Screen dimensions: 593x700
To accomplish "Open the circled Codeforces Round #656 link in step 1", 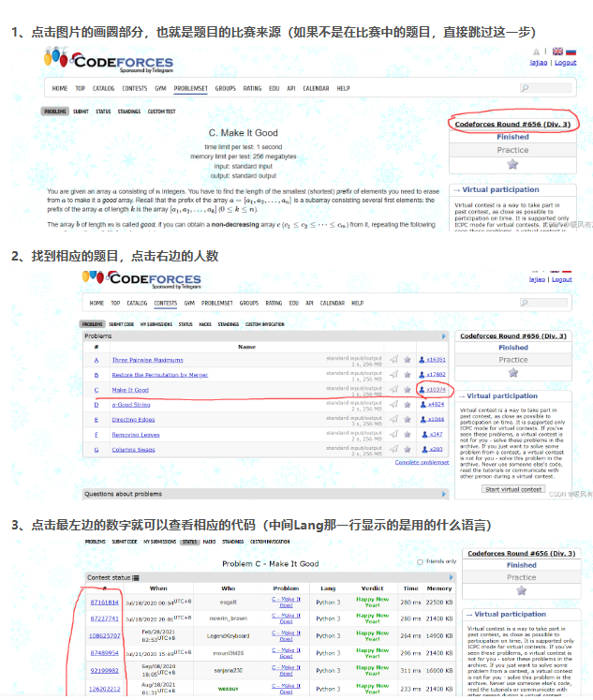I will pos(512,124).
